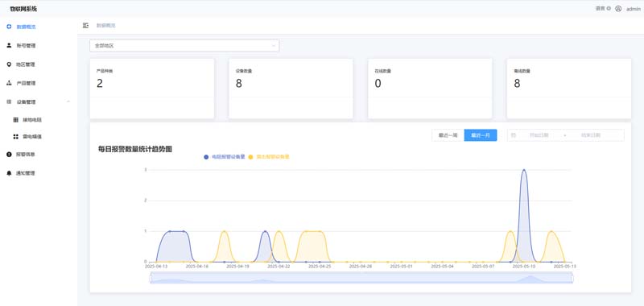Click the 2025-05-04 x-axis label

tap(442, 267)
